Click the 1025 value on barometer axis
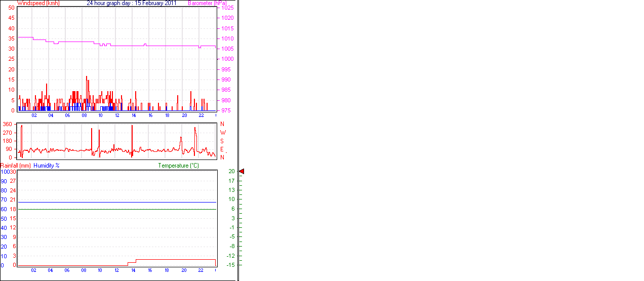644x281 pixels. (227, 8)
